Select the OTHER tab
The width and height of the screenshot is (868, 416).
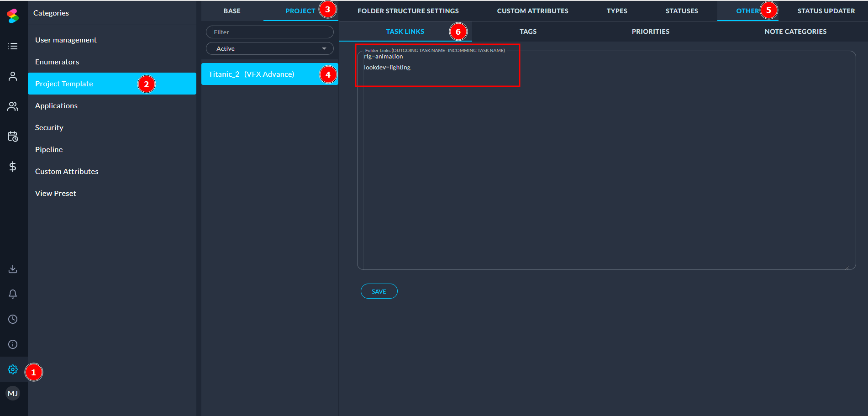point(747,11)
